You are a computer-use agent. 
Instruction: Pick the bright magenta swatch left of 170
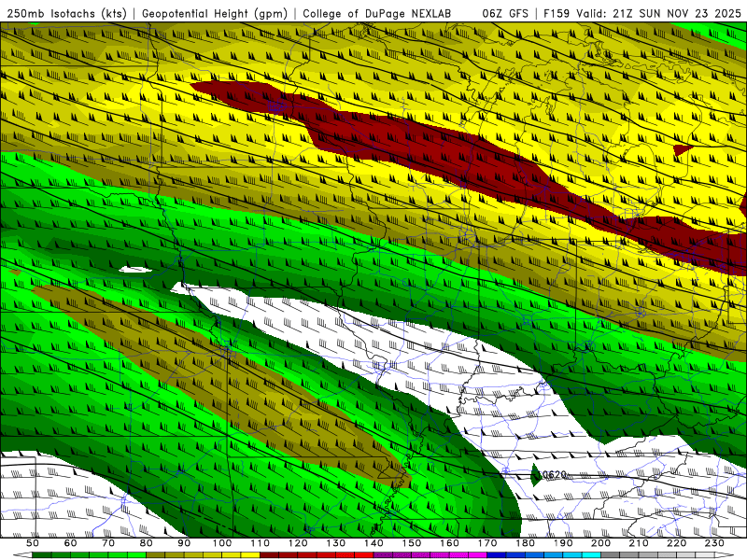[477, 555]
